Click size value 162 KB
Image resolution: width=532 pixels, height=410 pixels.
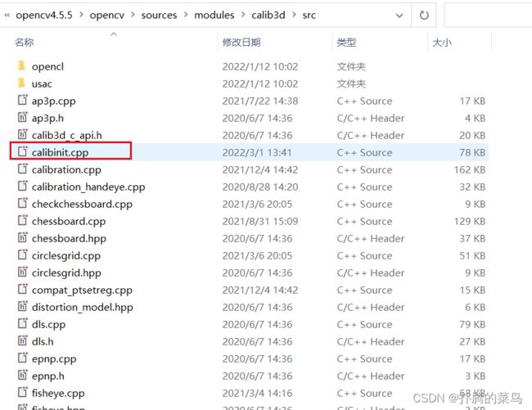coord(470,169)
